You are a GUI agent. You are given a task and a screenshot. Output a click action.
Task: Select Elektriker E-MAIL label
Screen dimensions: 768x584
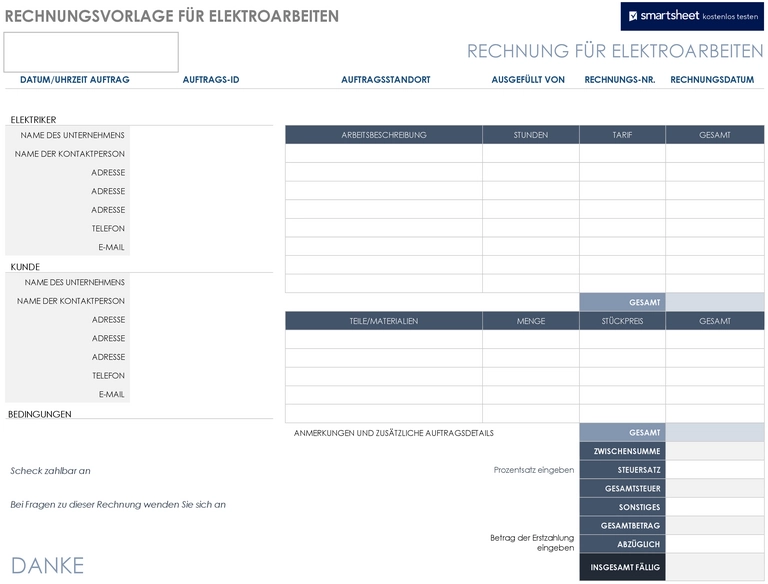pyautogui.click(x=111, y=247)
